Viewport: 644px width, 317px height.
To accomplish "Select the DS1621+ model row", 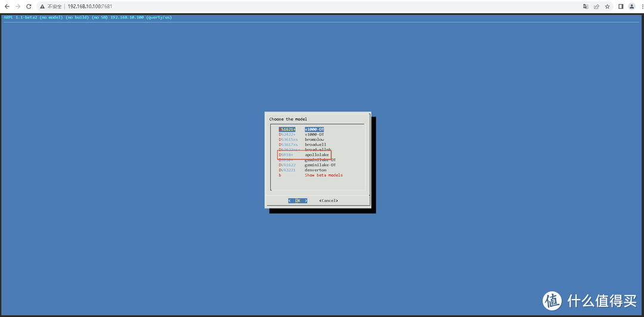I will pos(302,130).
